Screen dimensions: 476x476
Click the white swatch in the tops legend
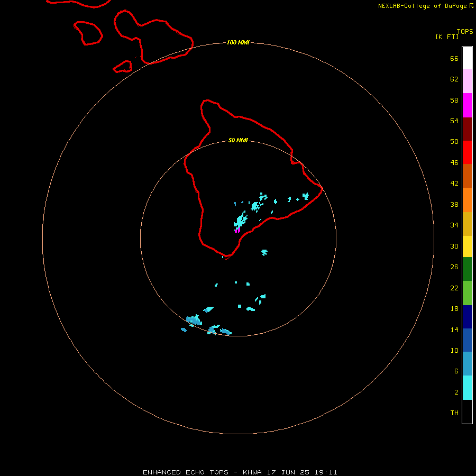(x=467, y=58)
